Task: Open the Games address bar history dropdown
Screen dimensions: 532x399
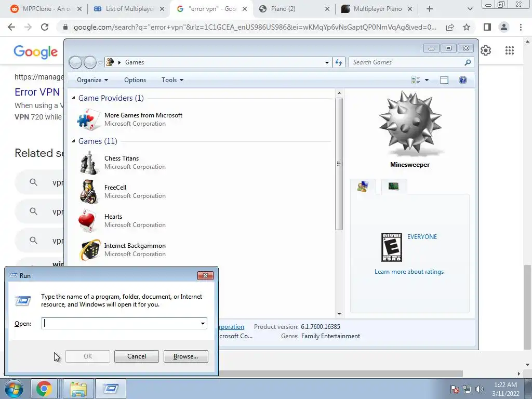Action: point(327,62)
